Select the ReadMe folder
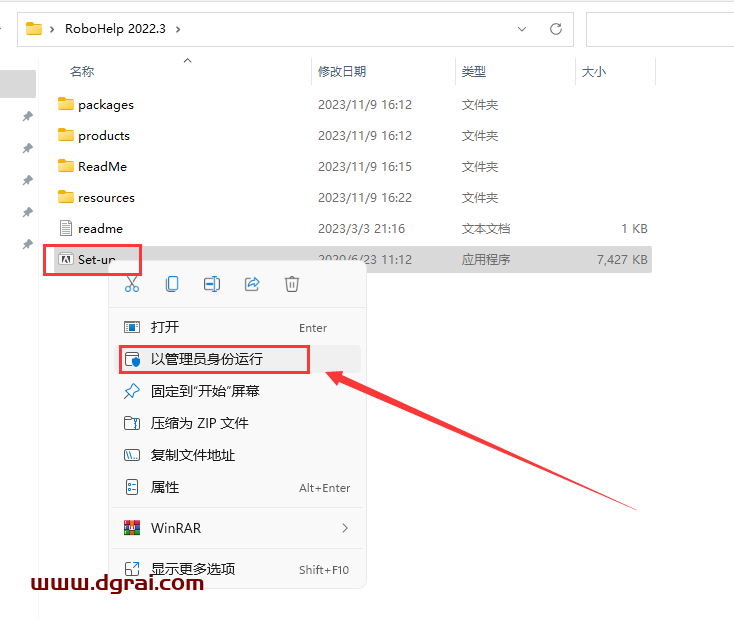Viewport: 734px width, 620px height. (x=103, y=167)
